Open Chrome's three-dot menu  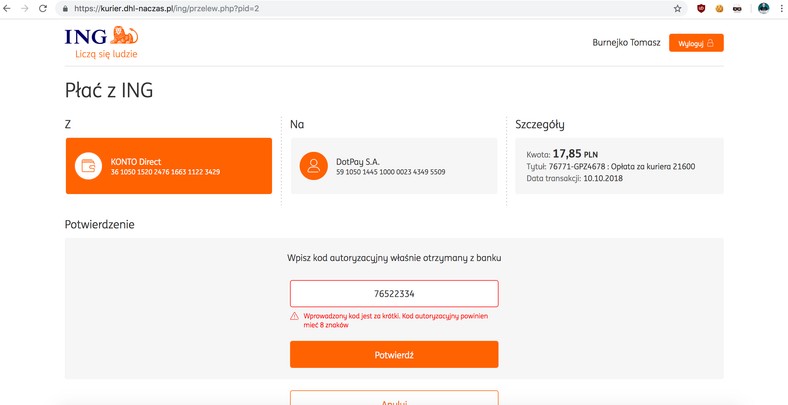pyautogui.click(x=780, y=8)
